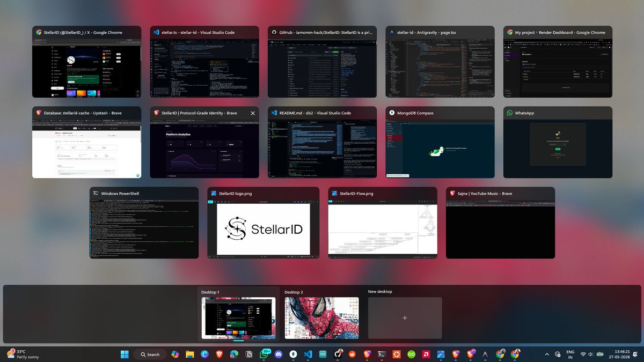Switch to the StellarID-Flow.png window
Image resolution: width=644 pixels, height=362 pixels.
[x=383, y=223]
